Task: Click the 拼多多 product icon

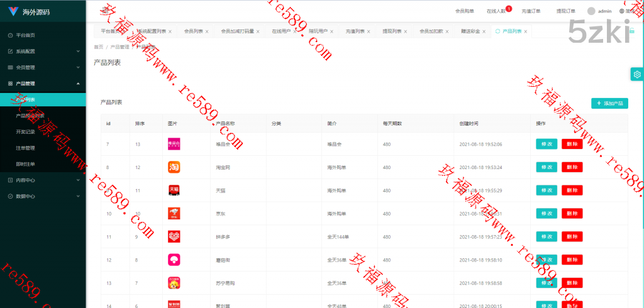Action: [x=174, y=236]
